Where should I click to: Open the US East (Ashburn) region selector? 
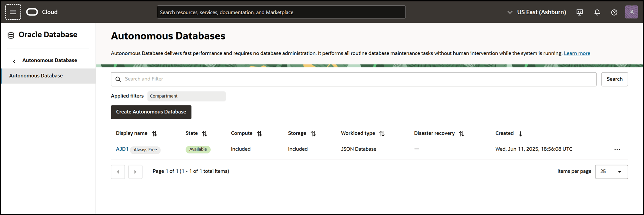pos(536,12)
